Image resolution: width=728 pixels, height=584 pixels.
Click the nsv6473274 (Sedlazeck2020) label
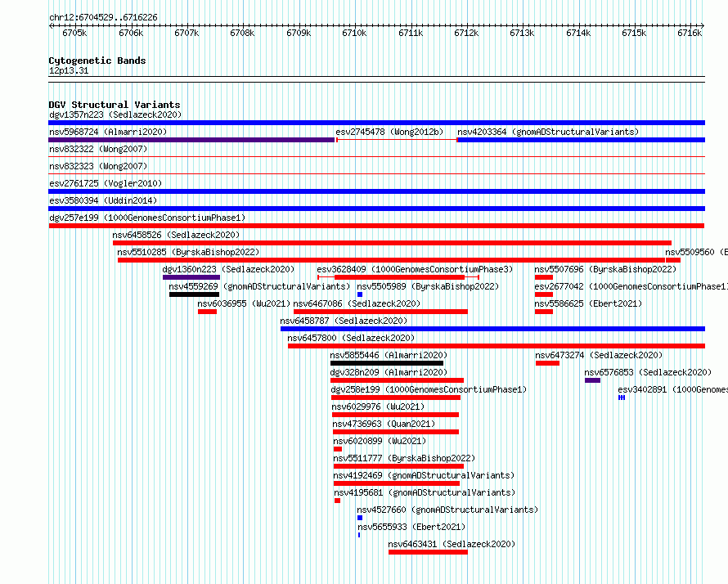point(599,355)
